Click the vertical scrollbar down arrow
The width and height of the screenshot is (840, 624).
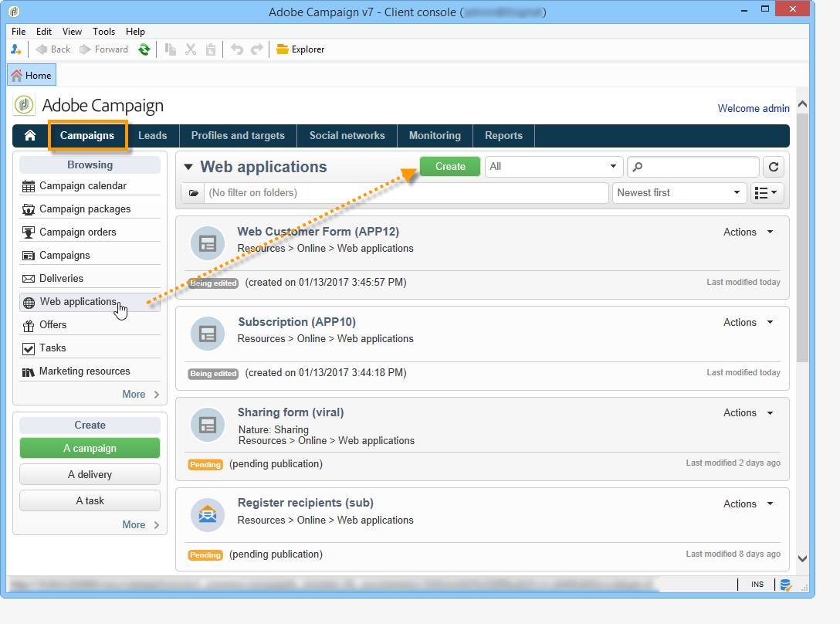[x=802, y=558]
